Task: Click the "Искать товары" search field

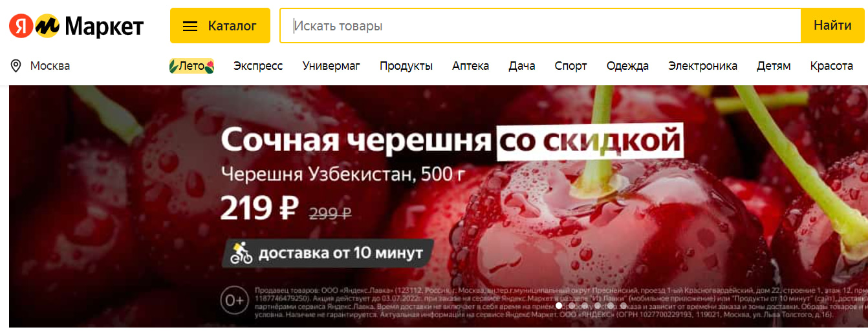Action: click(541, 26)
